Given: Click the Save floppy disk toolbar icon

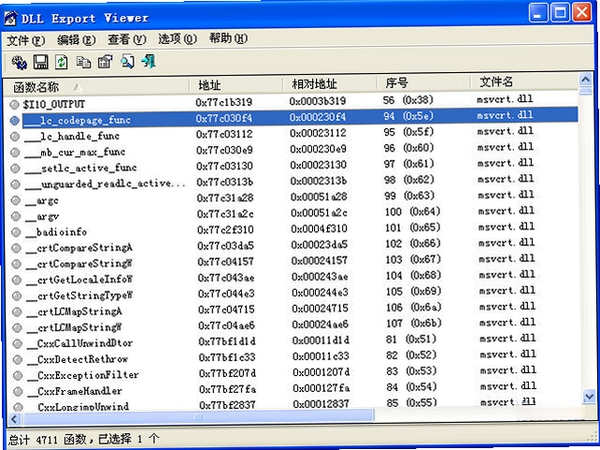Looking at the screenshot, I should click(x=41, y=62).
